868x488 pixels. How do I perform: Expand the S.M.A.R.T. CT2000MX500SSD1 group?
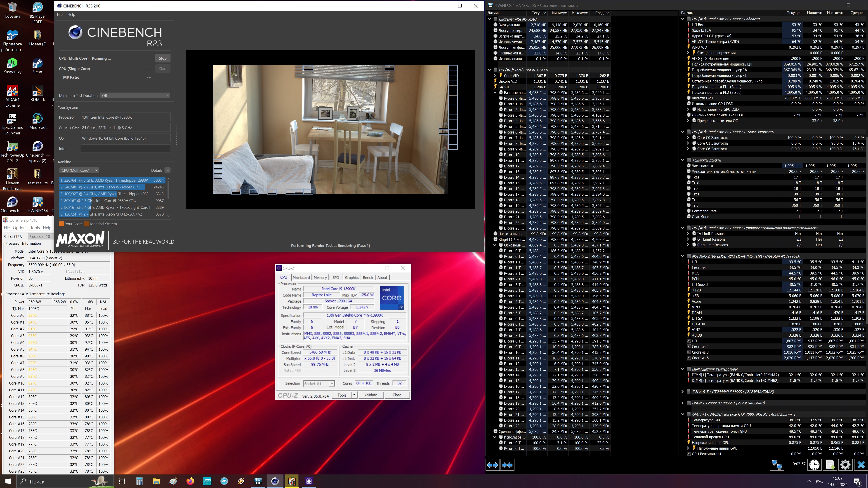coord(683,392)
